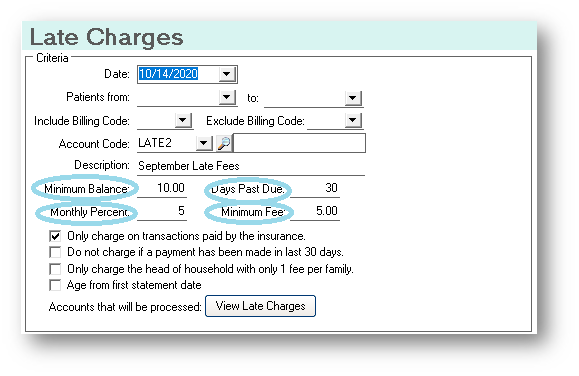The height and width of the screenshot is (376, 579).
Task: Enable Do not charge if payment made checkbox
Action: coord(55,252)
